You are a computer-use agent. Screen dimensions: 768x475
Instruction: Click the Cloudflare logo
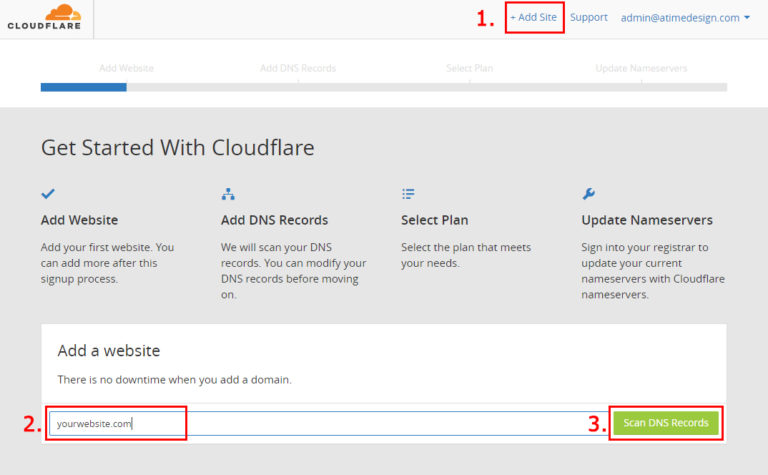click(44, 17)
